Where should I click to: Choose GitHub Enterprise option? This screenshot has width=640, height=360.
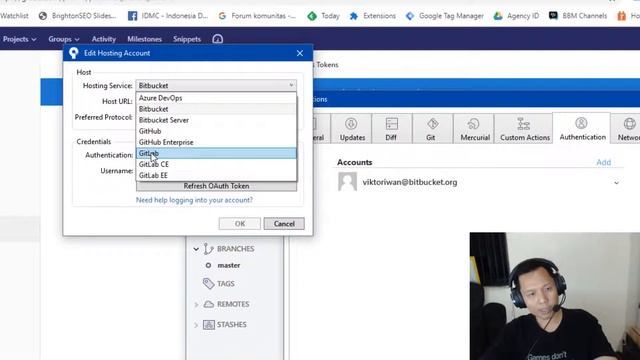click(216, 142)
